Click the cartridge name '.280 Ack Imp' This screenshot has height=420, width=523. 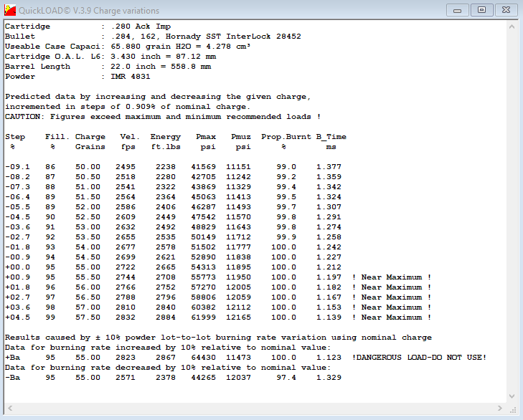tap(141, 27)
